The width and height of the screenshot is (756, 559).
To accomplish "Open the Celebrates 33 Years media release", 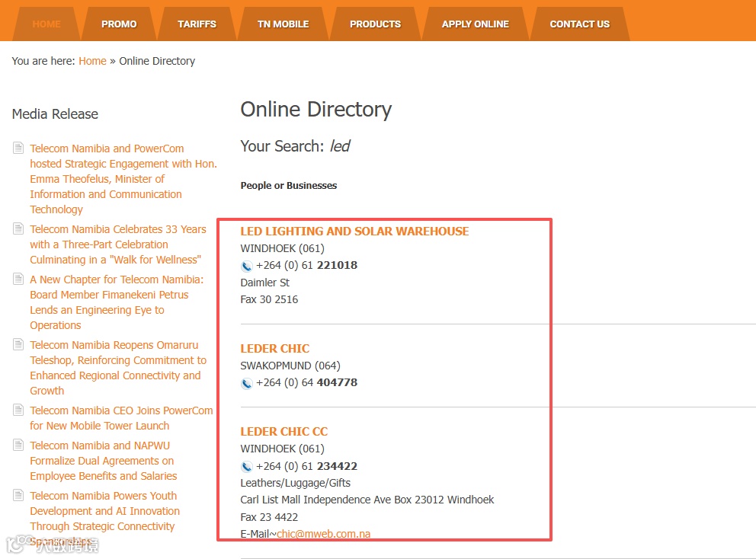I will click(x=118, y=244).
